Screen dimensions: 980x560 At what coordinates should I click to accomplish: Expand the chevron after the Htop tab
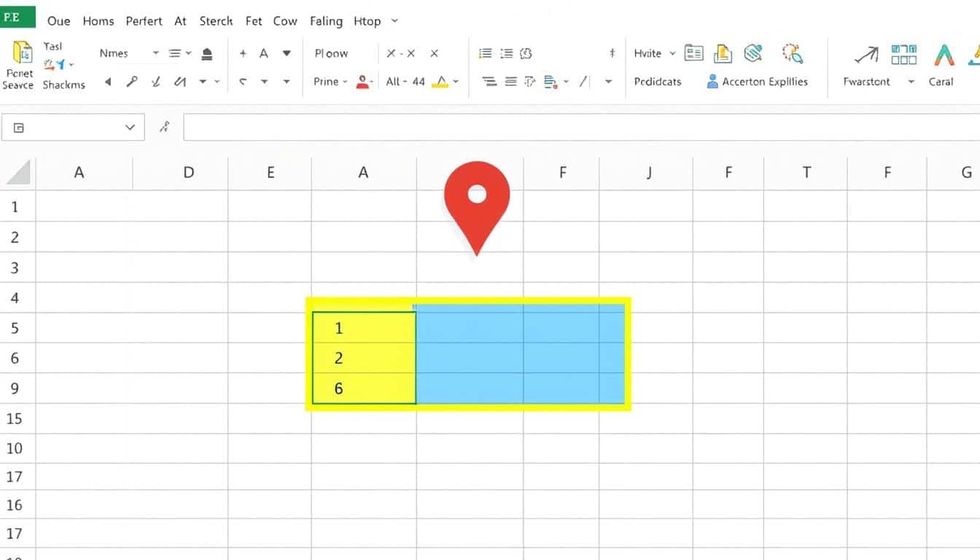click(x=394, y=21)
